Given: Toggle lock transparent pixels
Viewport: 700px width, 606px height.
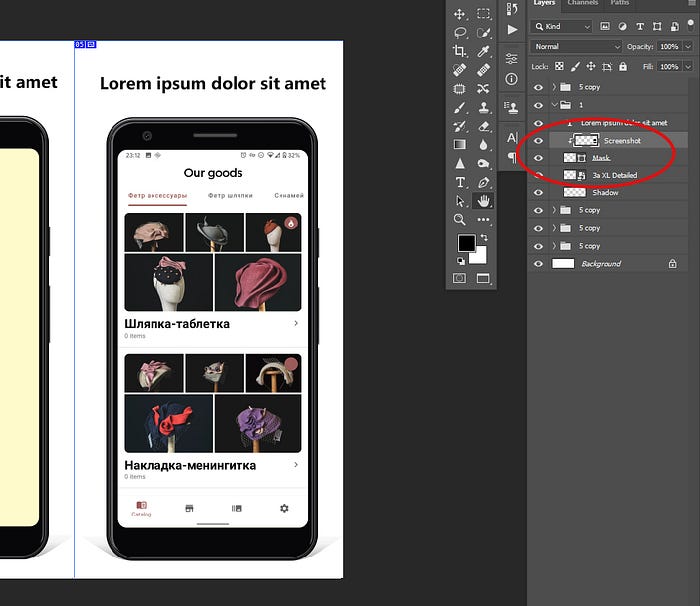Looking at the screenshot, I should [x=559, y=67].
